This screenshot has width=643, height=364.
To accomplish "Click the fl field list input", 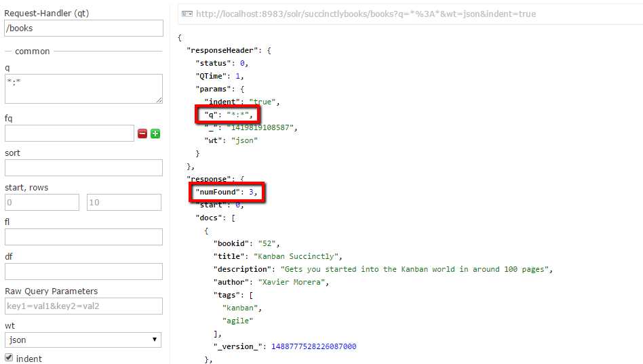I will [x=83, y=237].
